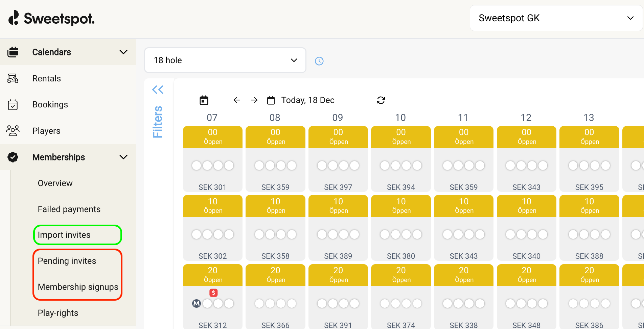
Task: Expand the Calendars section chevron
Action: coord(123,52)
